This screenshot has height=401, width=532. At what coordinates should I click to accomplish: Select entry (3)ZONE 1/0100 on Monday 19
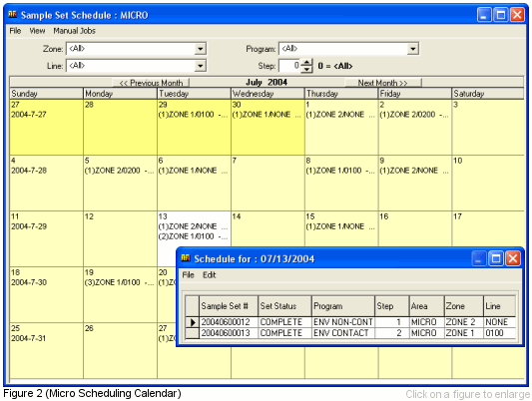(x=119, y=282)
